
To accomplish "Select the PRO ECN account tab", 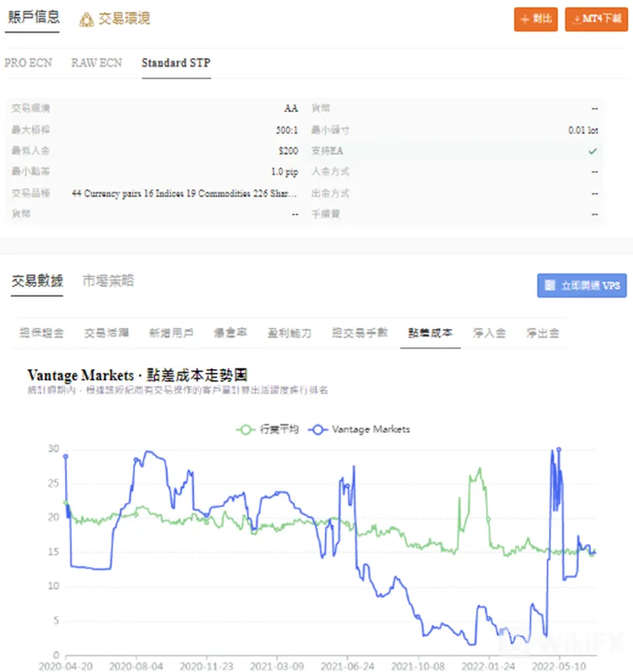I will [x=28, y=63].
